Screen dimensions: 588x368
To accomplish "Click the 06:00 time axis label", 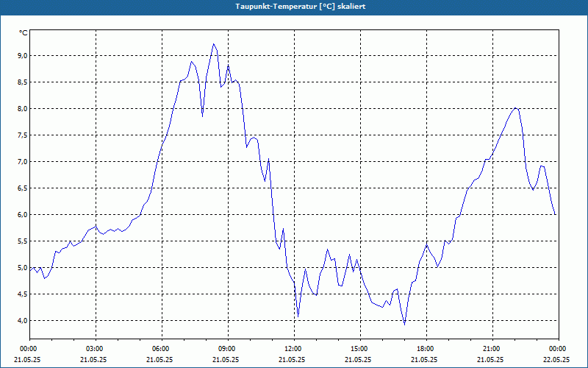I will tap(162, 349).
